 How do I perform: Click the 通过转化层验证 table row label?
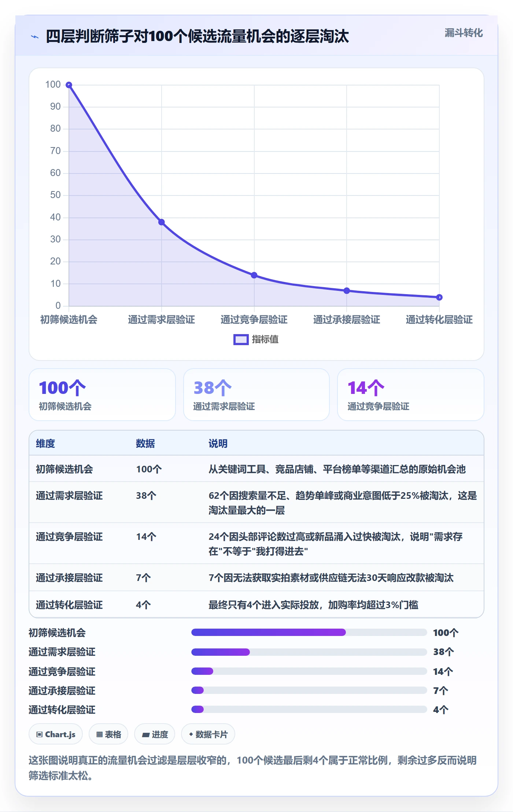click(x=69, y=605)
